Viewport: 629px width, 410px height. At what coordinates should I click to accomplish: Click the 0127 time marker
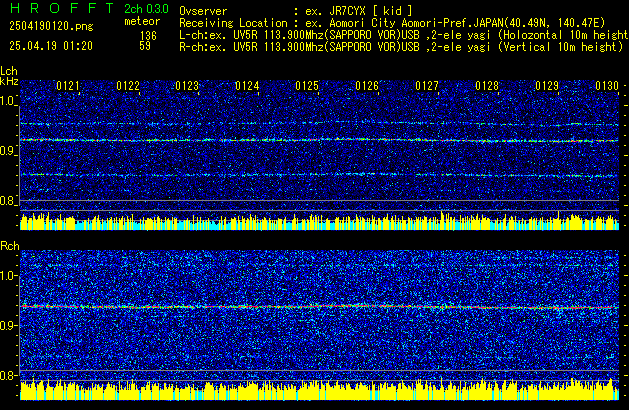point(427,86)
